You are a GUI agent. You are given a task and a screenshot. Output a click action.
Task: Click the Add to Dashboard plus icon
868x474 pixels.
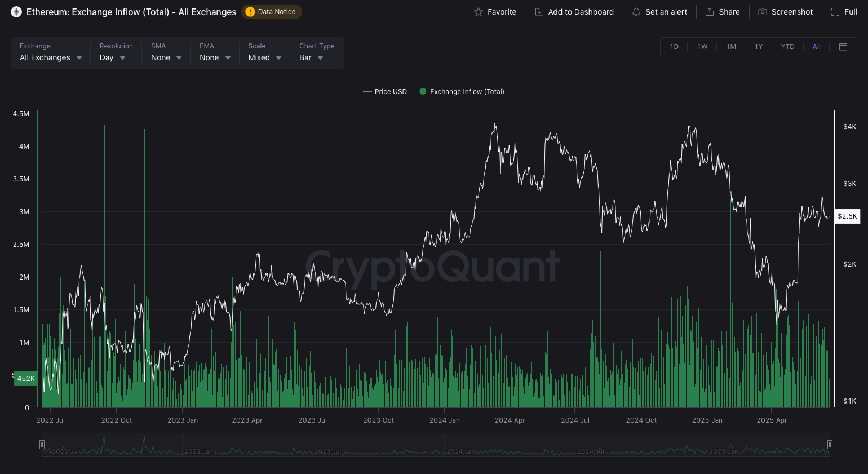coord(539,12)
